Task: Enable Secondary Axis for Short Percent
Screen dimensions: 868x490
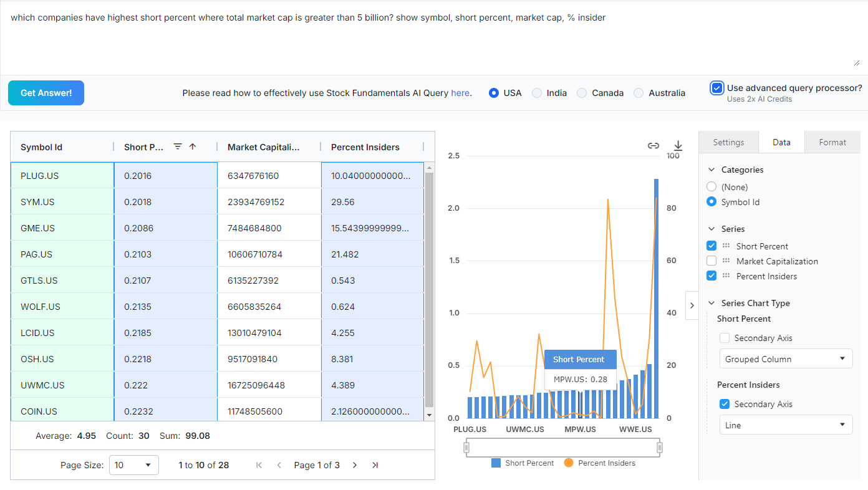Action: pos(725,338)
